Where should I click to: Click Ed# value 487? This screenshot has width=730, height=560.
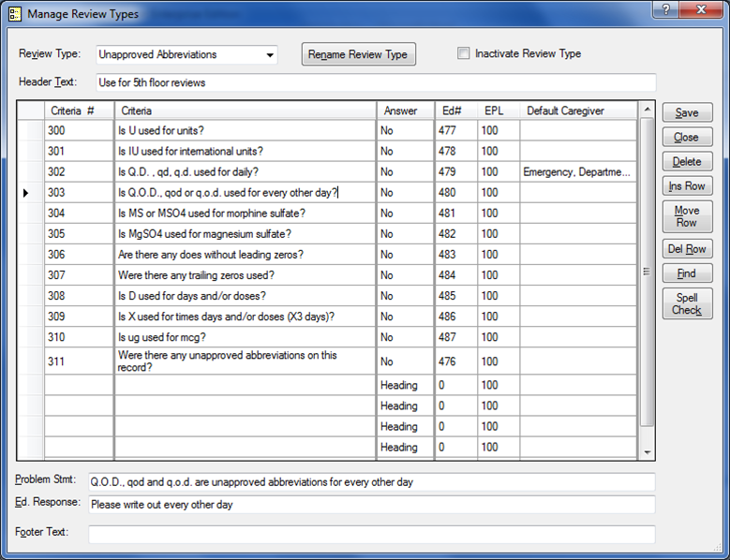point(456,337)
